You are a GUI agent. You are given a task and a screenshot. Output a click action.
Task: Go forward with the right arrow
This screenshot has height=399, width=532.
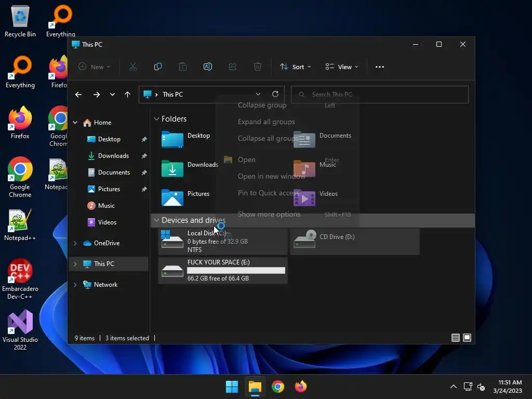point(96,95)
